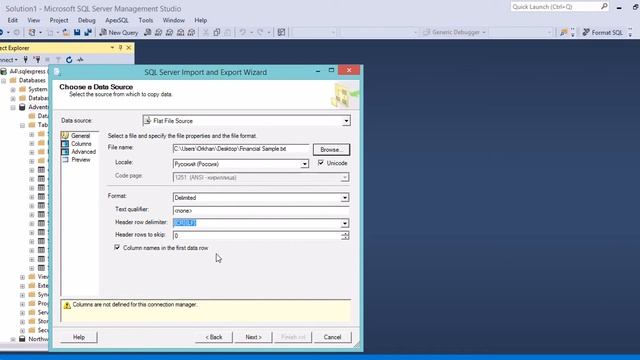Open the Object Explorer window position dropdown arrow
640x360 pixels.
pyautogui.click(x=112, y=48)
